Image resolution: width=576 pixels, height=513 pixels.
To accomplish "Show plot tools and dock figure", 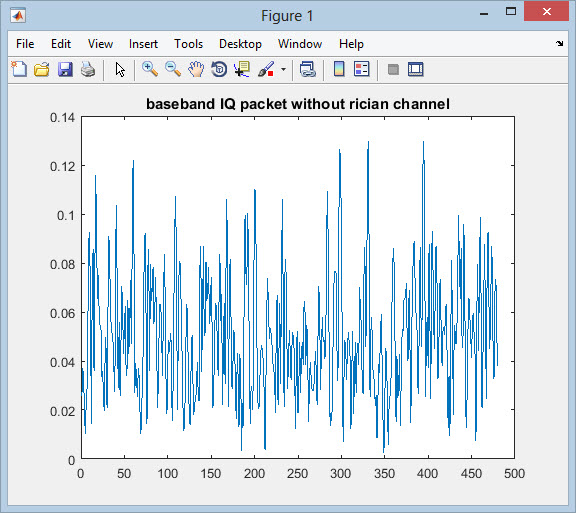I will point(416,69).
